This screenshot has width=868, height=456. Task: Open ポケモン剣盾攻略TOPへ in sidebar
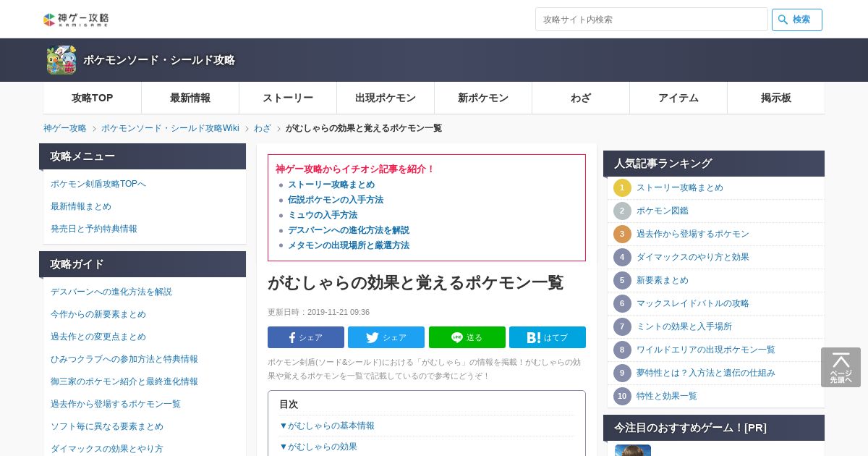(x=98, y=184)
